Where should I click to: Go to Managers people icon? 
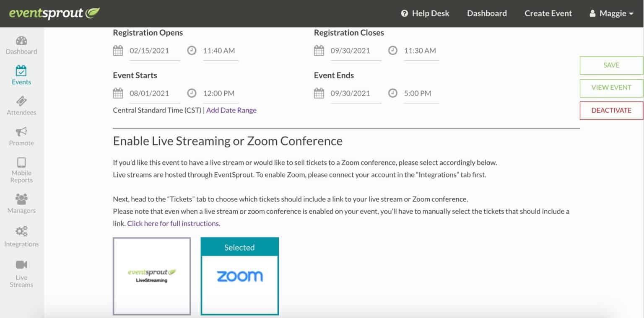(x=21, y=199)
